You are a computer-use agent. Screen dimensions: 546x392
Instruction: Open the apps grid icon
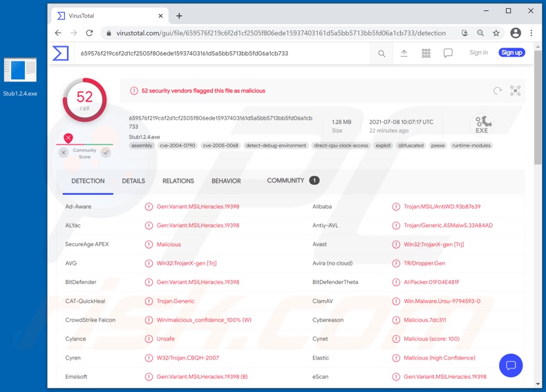point(426,53)
